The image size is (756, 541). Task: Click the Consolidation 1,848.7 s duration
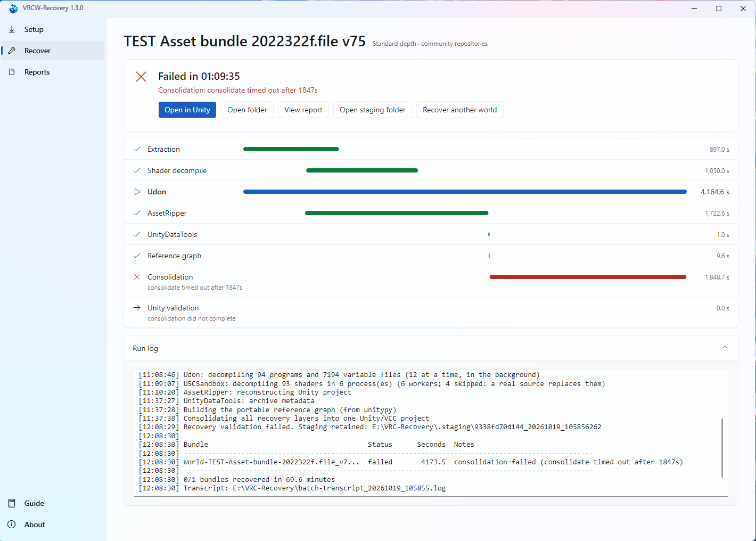(717, 277)
